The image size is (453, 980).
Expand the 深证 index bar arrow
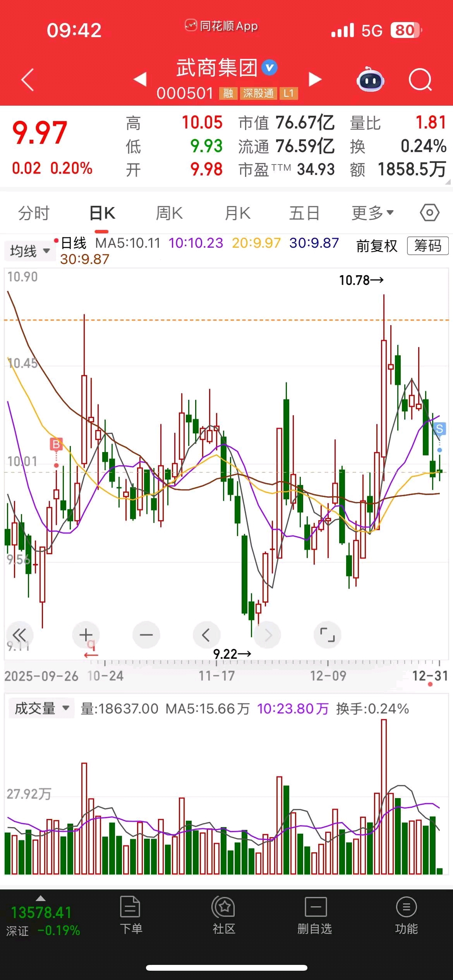pos(41,899)
